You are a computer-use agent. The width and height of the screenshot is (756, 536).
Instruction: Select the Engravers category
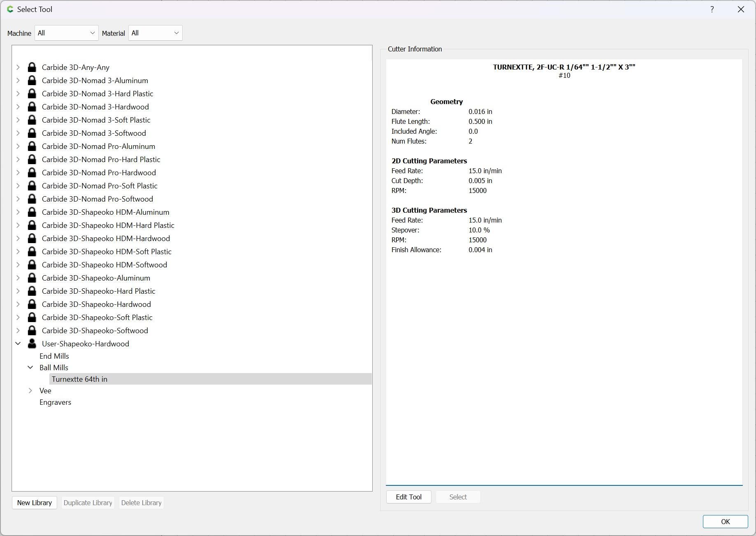pyautogui.click(x=55, y=402)
